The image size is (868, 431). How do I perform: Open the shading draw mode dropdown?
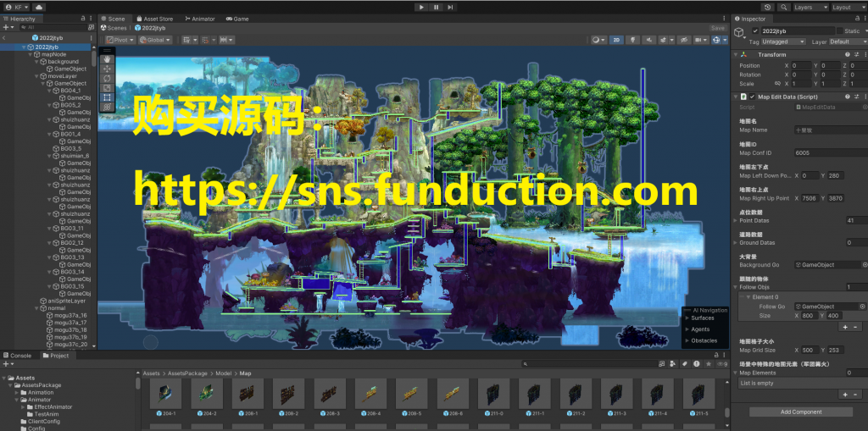[599, 40]
